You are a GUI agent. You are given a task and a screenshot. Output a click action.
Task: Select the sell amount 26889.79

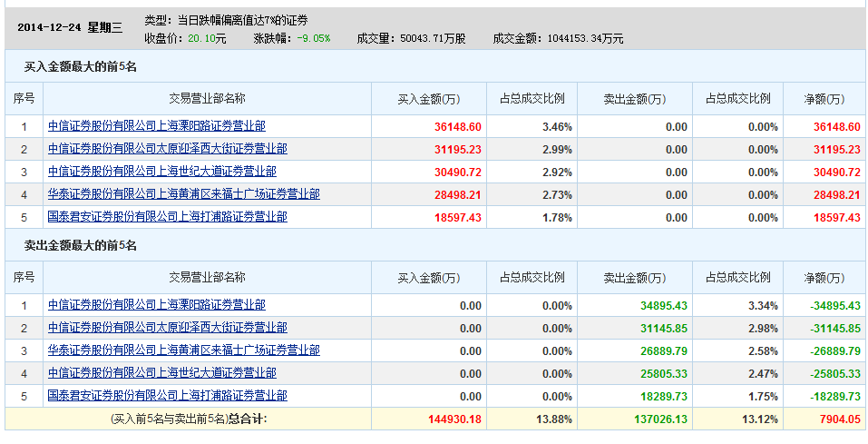[x=664, y=351]
